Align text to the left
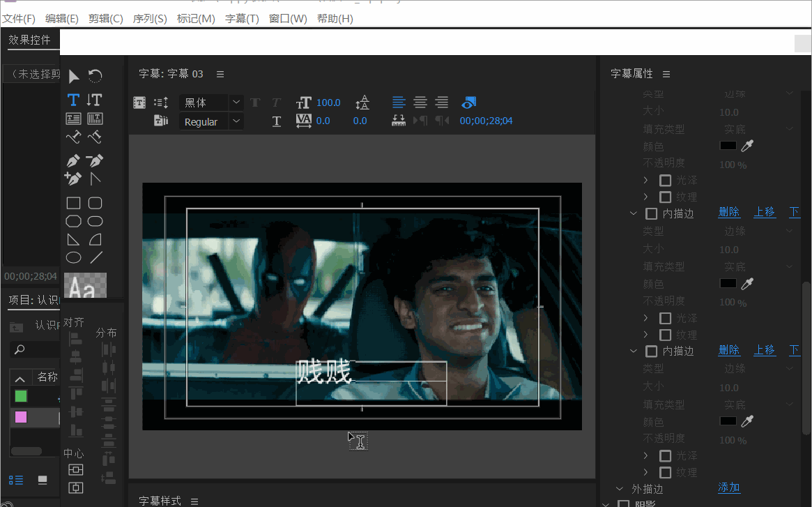The width and height of the screenshot is (812, 507). coord(399,102)
